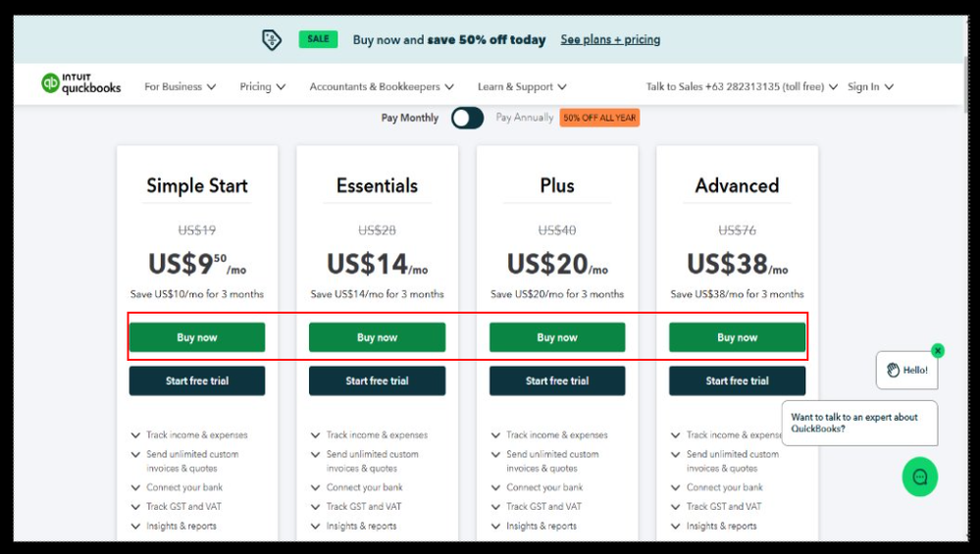Expand Insights & reports under Essentials
Viewport: 980px width, 554px height.
354,526
